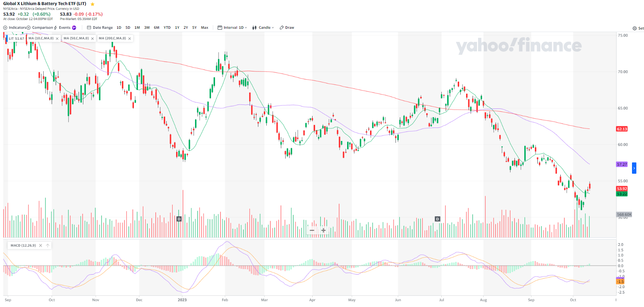Screen dimensions: 644x307
Task: Remove the MA (50,C,MA,0) indicator
Action: point(92,39)
